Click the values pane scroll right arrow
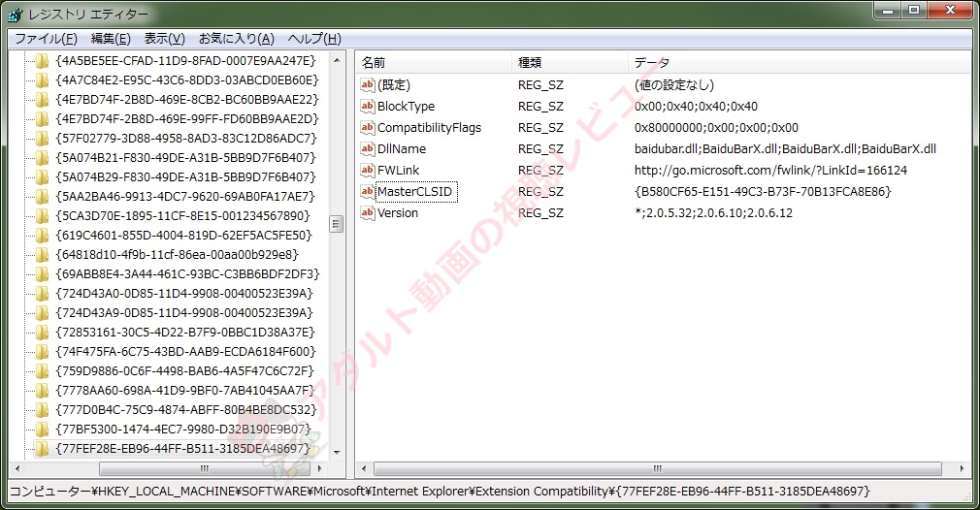Image resolution: width=980 pixels, height=510 pixels. click(x=962, y=468)
